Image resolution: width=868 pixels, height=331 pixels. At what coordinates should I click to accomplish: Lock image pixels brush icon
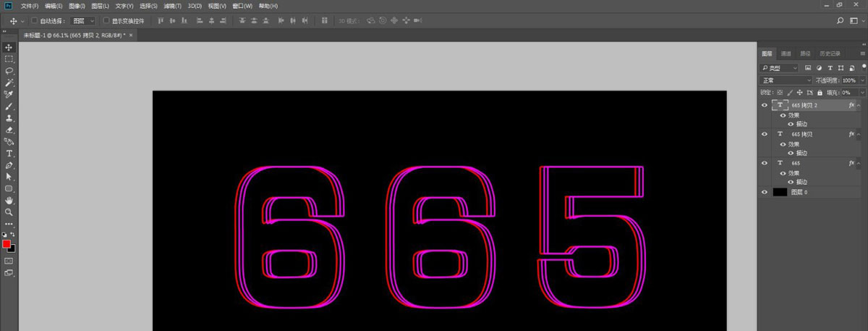(790, 93)
